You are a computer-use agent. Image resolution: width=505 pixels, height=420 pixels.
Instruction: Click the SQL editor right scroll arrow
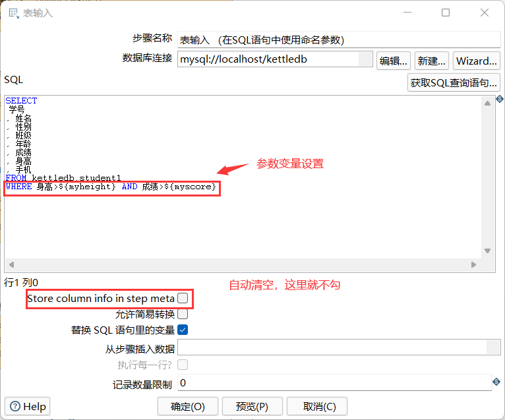pos(473,264)
